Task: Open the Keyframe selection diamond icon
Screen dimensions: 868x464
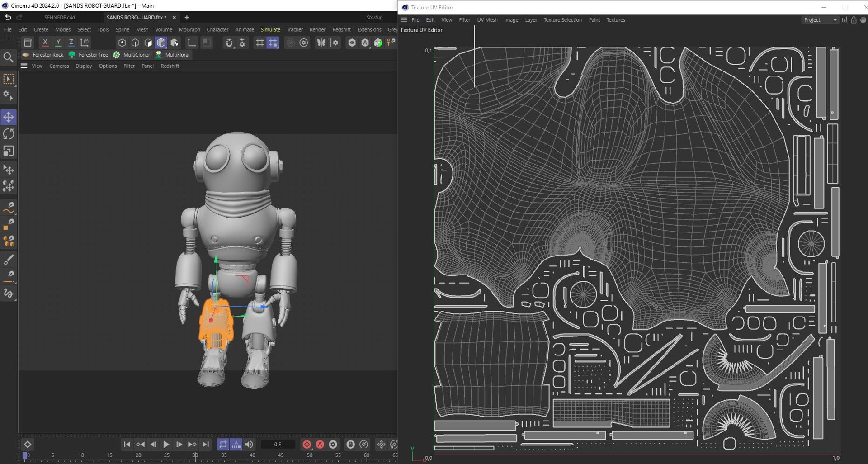Action: pyautogui.click(x=28, y=445)
